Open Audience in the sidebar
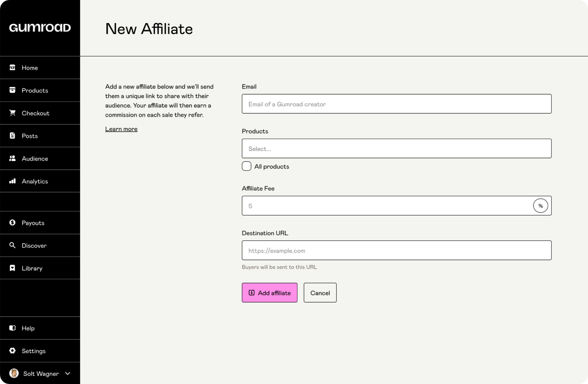Image resolution: width=588 pixels, height=384 pixels. pyautogui.click(x=40, y=159)
